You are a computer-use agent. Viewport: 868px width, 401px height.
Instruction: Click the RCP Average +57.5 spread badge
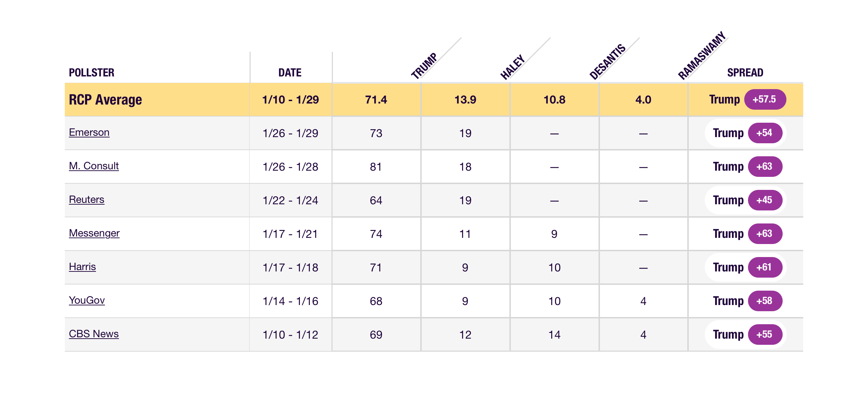coord(765,99)
